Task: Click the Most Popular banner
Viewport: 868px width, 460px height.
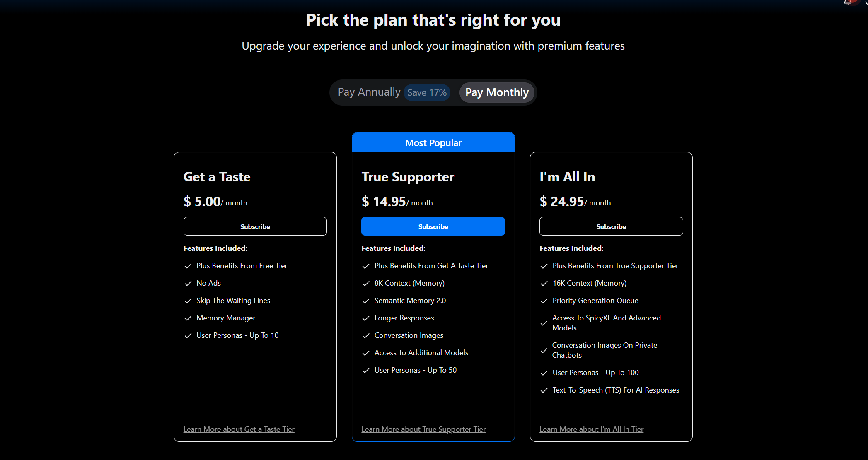Action: pos(433,143)
